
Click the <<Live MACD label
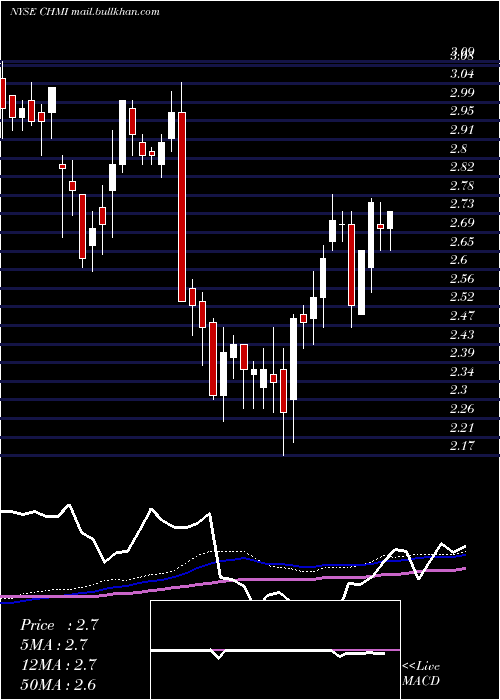coord(421,673)
